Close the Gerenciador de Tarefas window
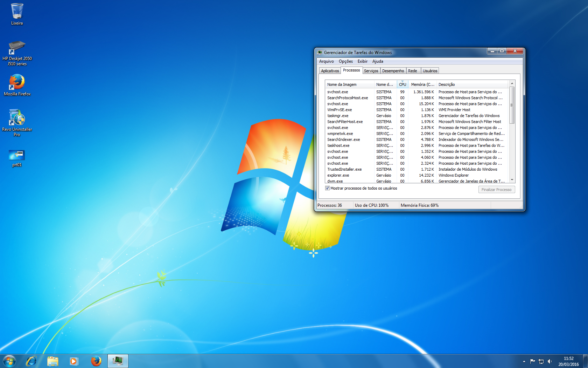This screenshot has width=588, height=368. 515,51
